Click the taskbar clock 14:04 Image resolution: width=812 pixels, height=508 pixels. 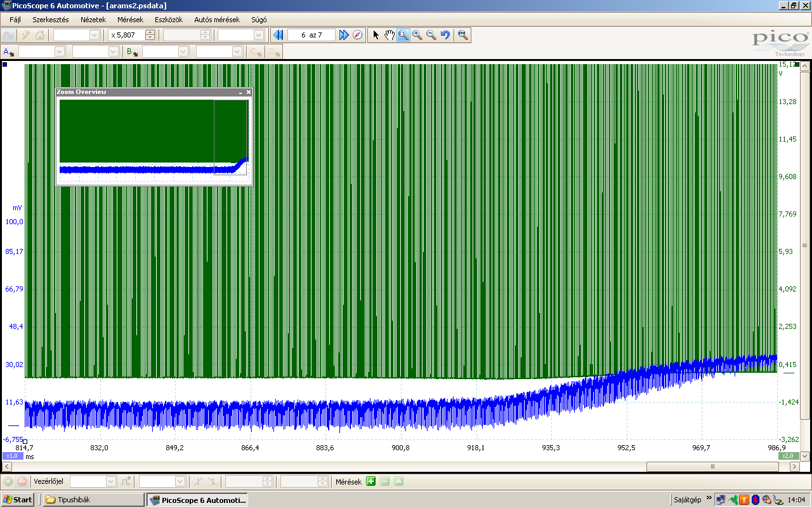pos(796,500)
